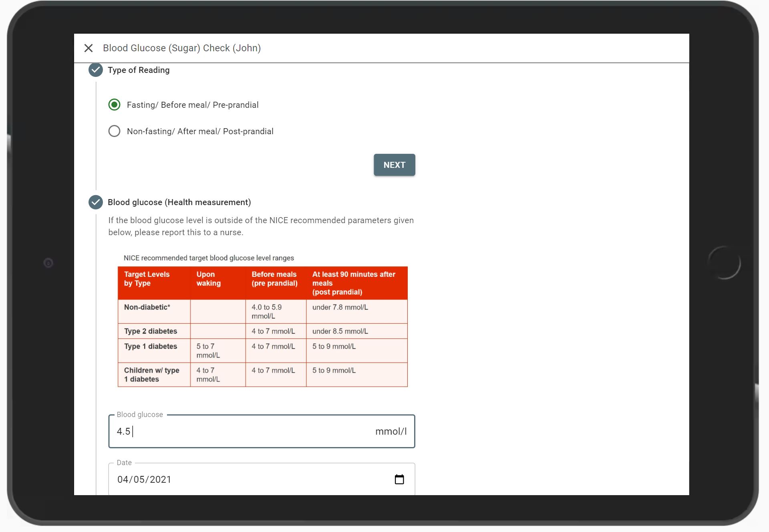Click the Type of Reading step checkmark

[x=96, y=70]
